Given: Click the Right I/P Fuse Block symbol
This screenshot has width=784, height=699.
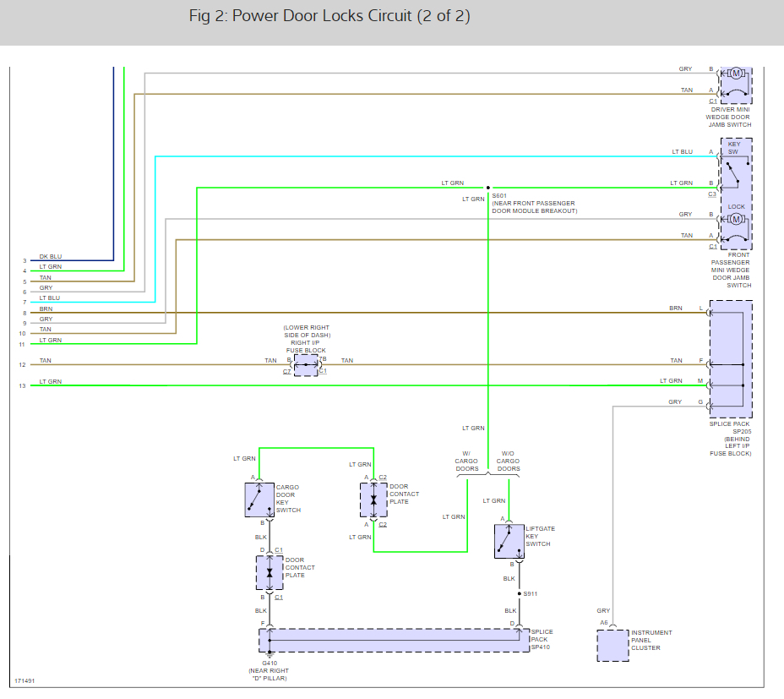Looking at the screenshot, I should 306,365.
